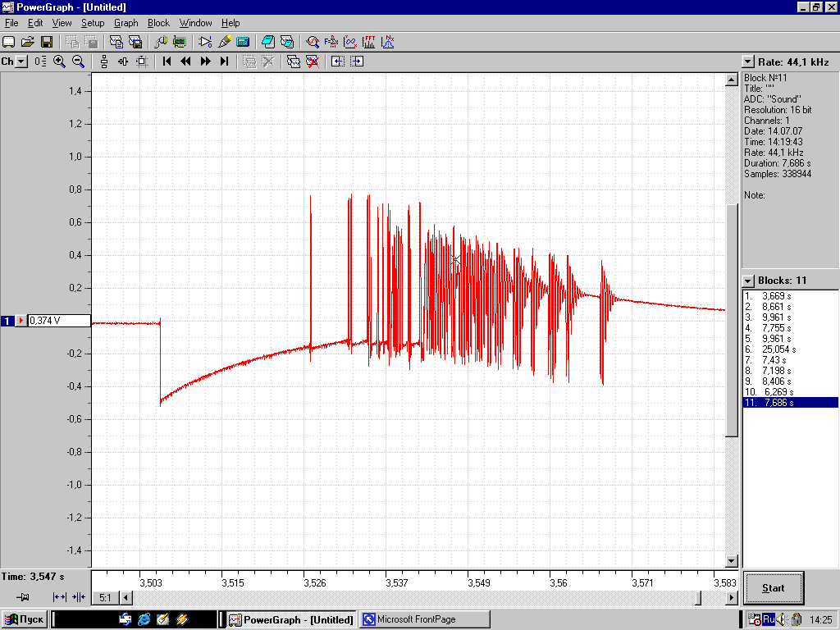This screenshot has width=840, height=630.
Task: Expand the Rate panel dropdown arrow
Action: (748, 62)
